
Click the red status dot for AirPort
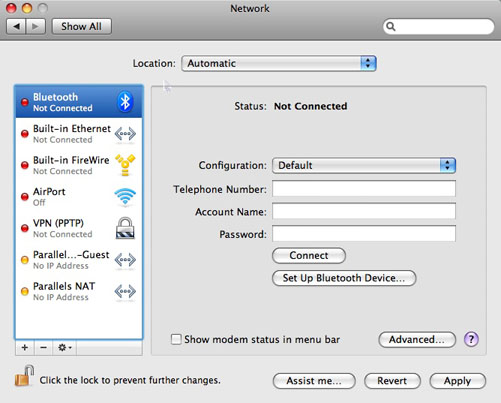click(x=25, y=197)
